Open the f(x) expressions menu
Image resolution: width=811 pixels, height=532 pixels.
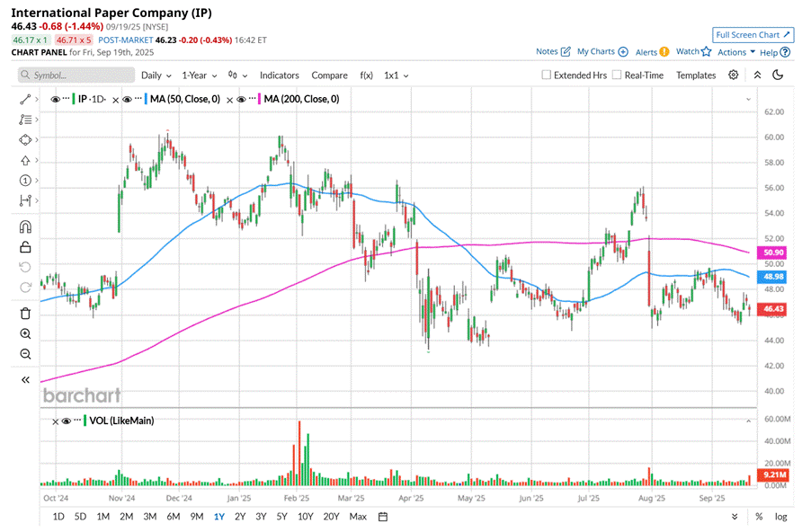coord(366,75)
